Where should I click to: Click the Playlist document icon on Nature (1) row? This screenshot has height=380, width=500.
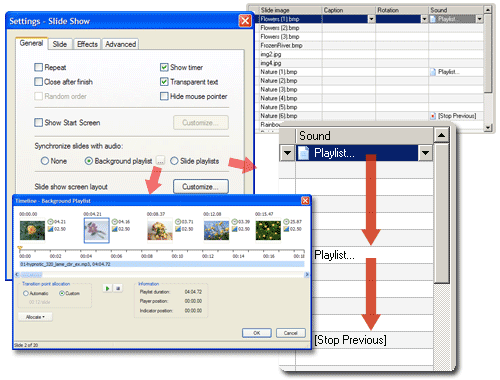[x=433, y=72]
